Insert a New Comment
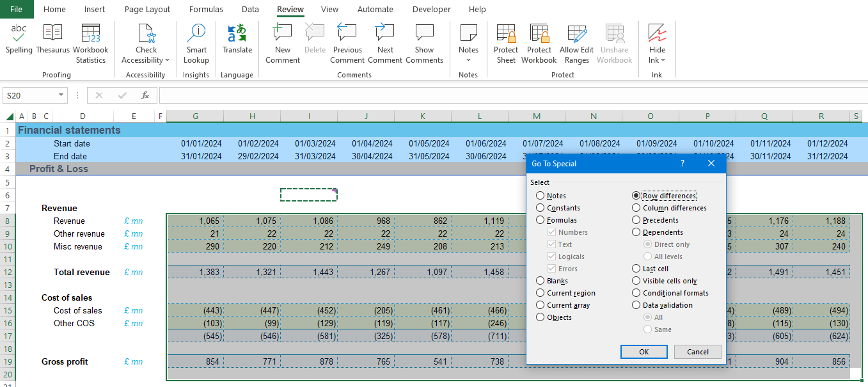The height and width of the screenshot is (387, 868). pyautogui.click(x=282, y=43)
